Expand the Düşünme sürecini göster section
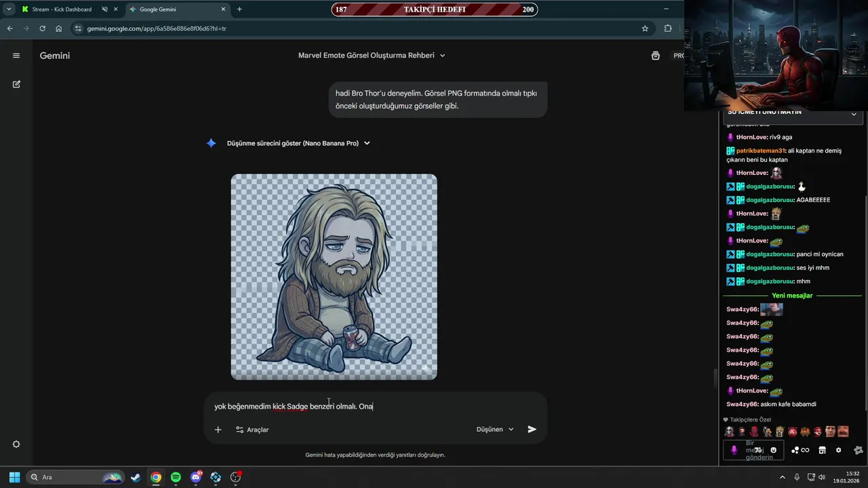 (x=298, y=143)
